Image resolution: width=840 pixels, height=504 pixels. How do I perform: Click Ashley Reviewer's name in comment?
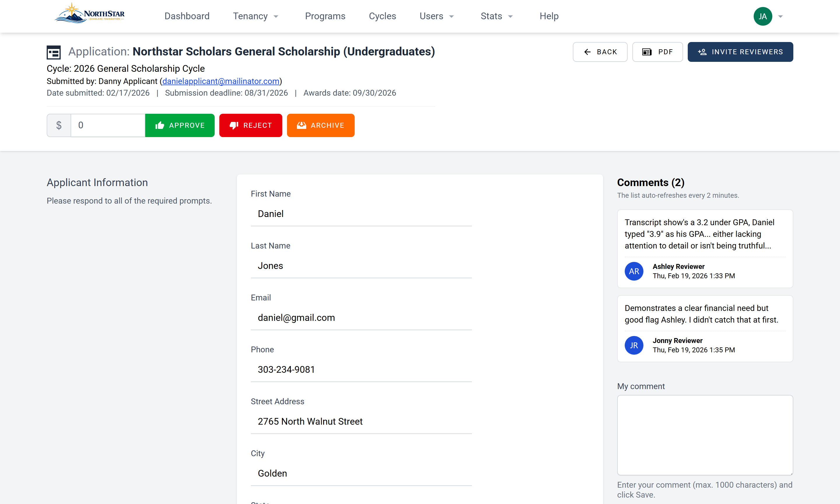point(678,267)
